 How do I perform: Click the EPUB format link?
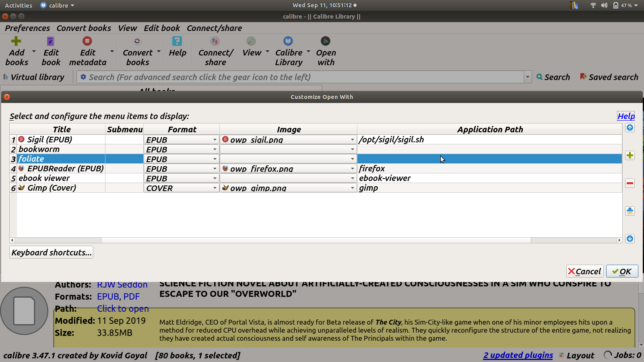click(x=108, y=296)
